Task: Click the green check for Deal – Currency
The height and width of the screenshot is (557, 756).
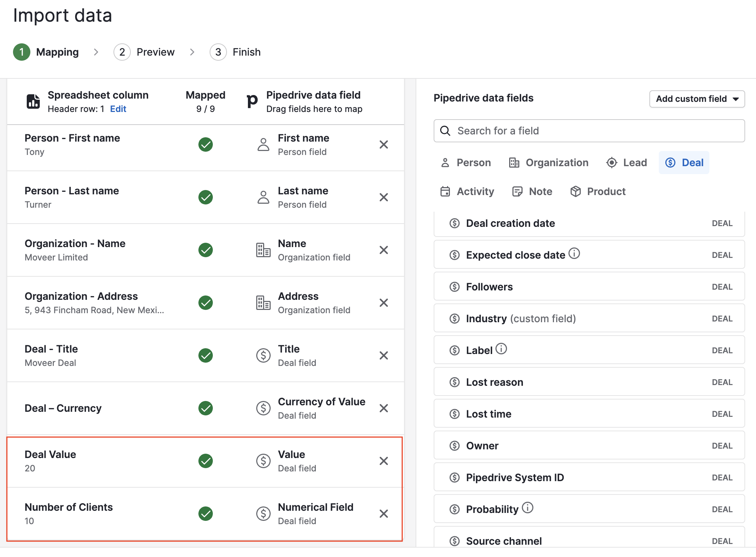Action: [206, 408]
